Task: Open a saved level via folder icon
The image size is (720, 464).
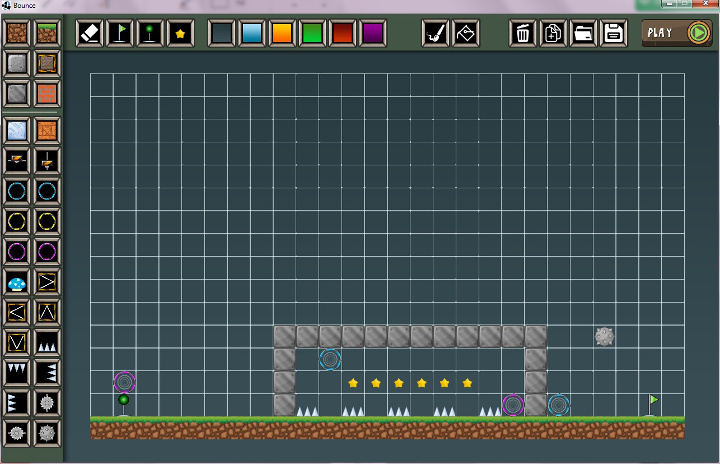Action: (583, 33)
